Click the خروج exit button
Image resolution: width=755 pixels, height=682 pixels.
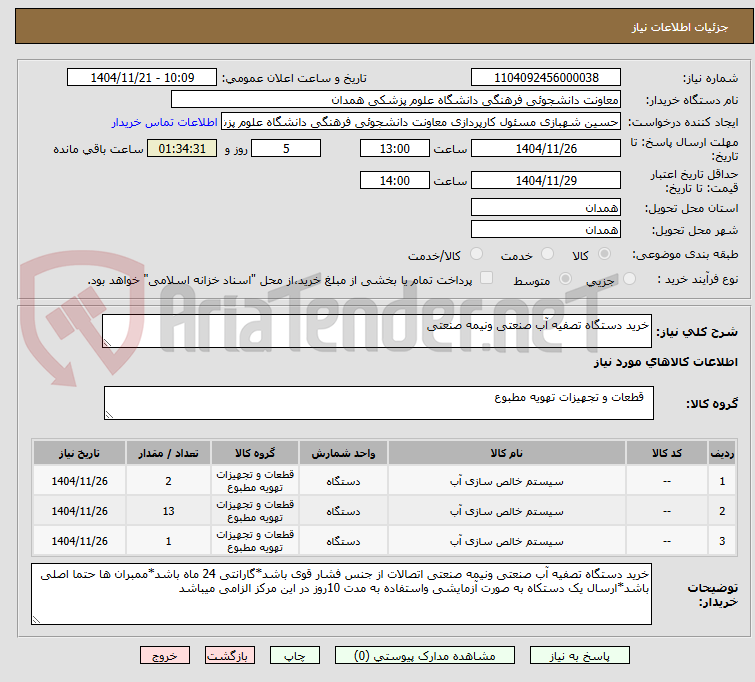165,656
